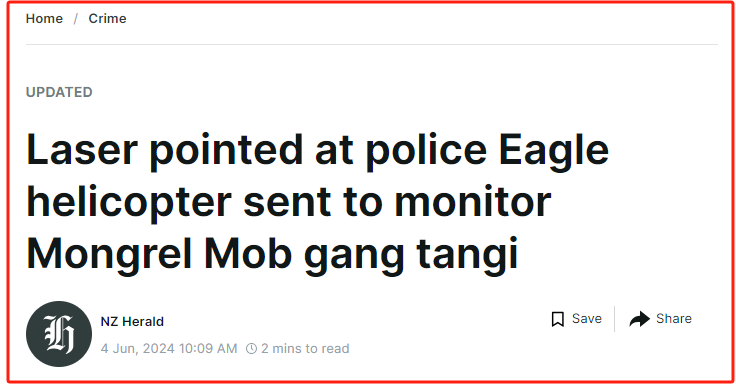Click the '2 mins to read' text

(x=305, y=348)
